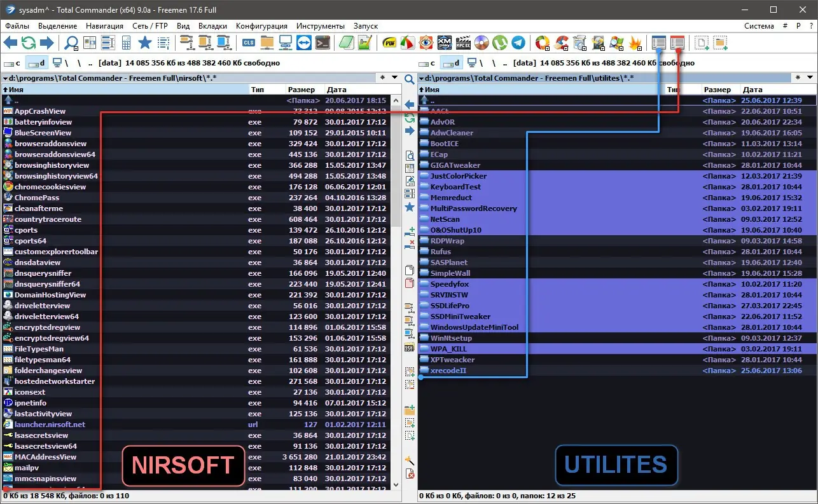
Task: Open Telegram from the toolbar
Action: [x=519, y=43]
